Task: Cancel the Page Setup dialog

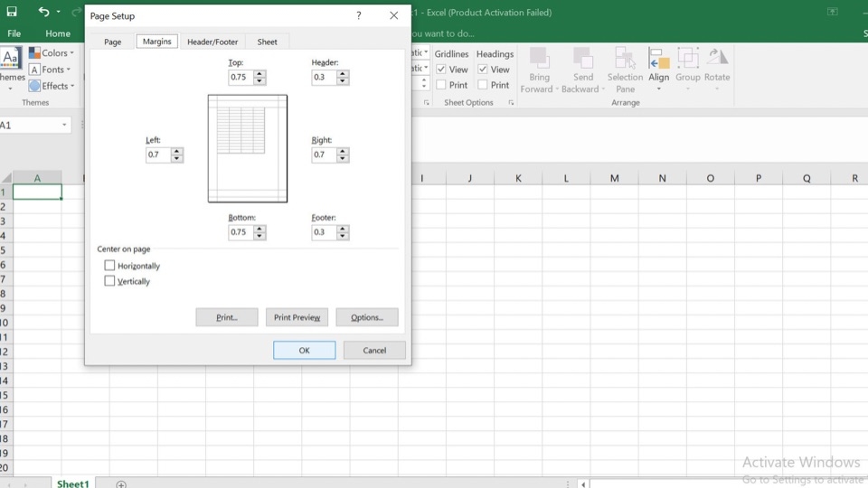Action: [x=374, y=351]
